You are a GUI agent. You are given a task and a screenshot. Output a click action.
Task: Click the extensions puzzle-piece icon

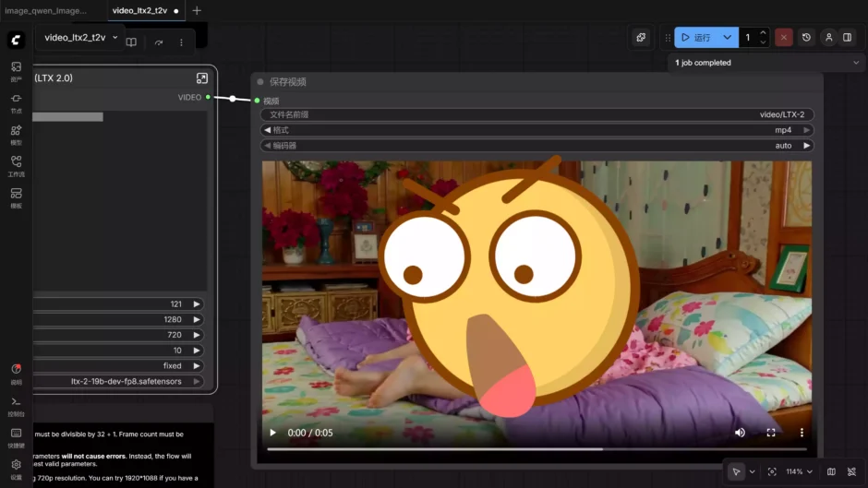(x=641, y=38)
